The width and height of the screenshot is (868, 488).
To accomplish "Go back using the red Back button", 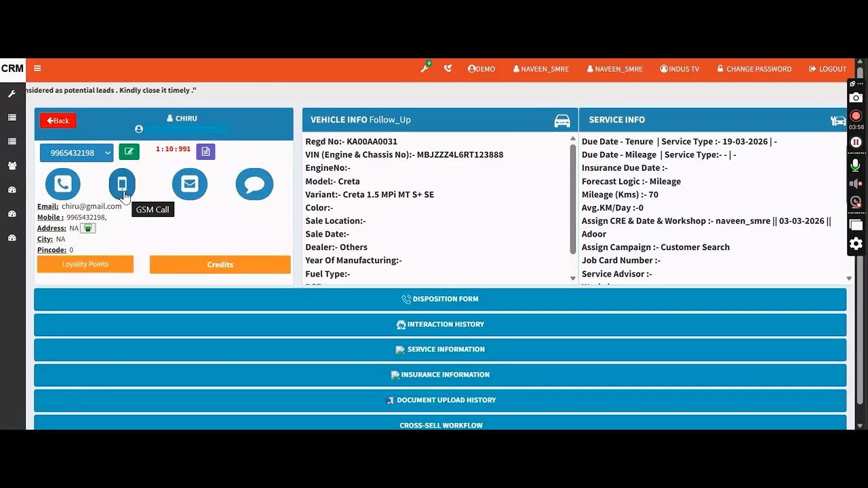I will click(x=58, y=121).
